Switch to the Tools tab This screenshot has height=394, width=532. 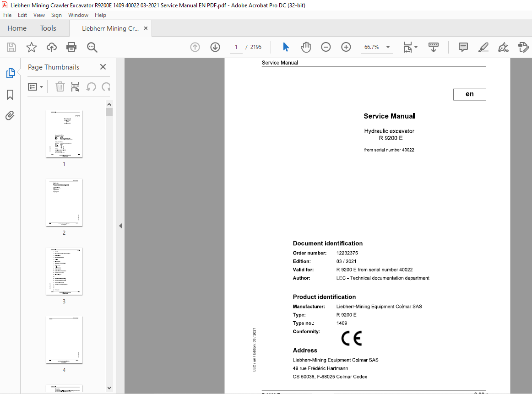coord(48,28)
